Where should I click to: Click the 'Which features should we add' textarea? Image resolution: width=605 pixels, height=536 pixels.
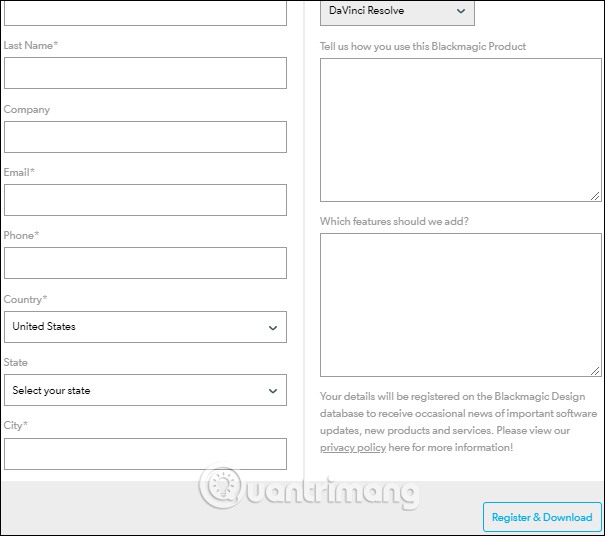tap(460, 305)
